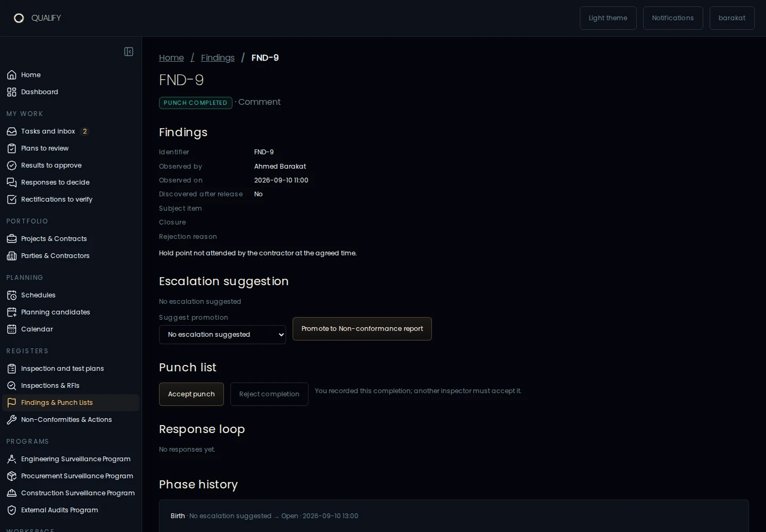This screenshot has height=532, width=766.
Task: Open Calendar icon in Planning
Action: [12, 329]
